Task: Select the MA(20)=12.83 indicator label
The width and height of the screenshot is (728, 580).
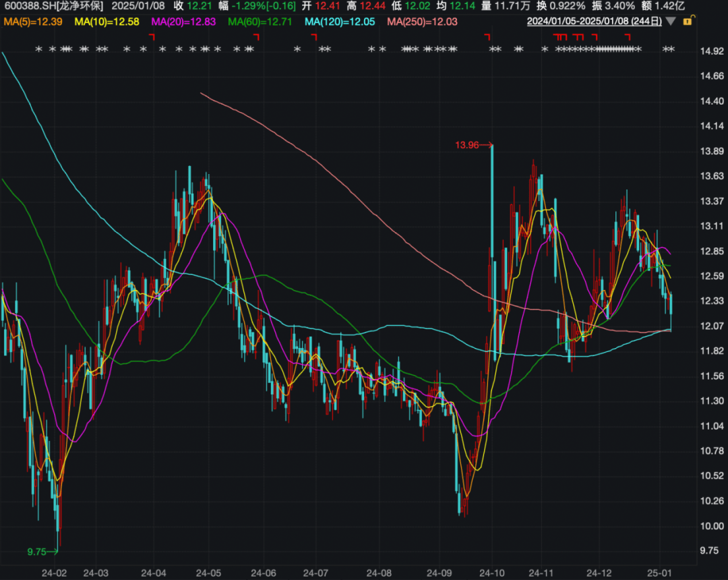Action: coord(183,22)
